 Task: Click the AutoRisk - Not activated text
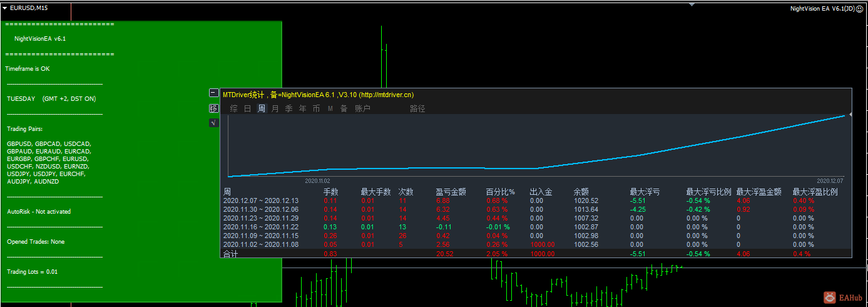click(38, 212)
